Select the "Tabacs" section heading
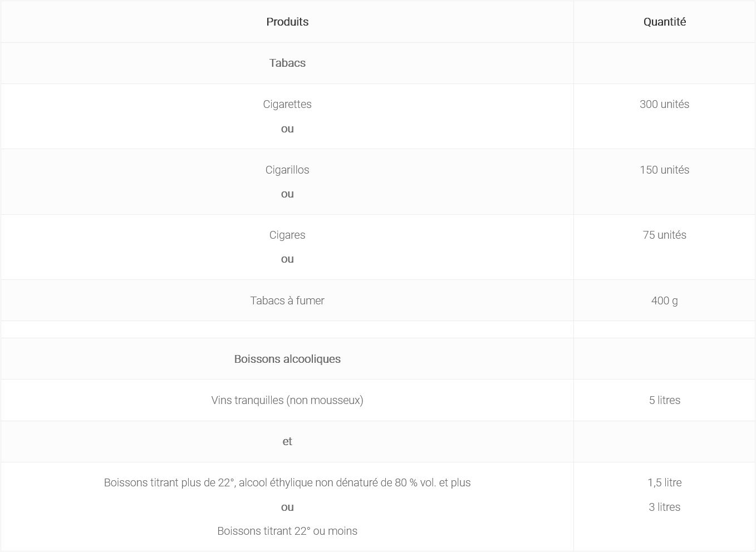 [x=287, y=63]
